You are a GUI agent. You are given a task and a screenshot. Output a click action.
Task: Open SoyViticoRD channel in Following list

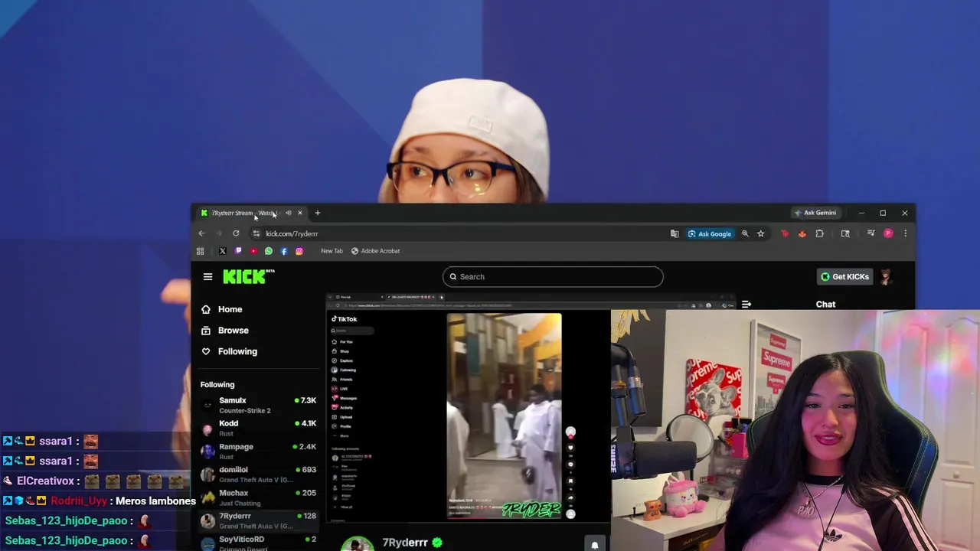click(x=259, y=542)
